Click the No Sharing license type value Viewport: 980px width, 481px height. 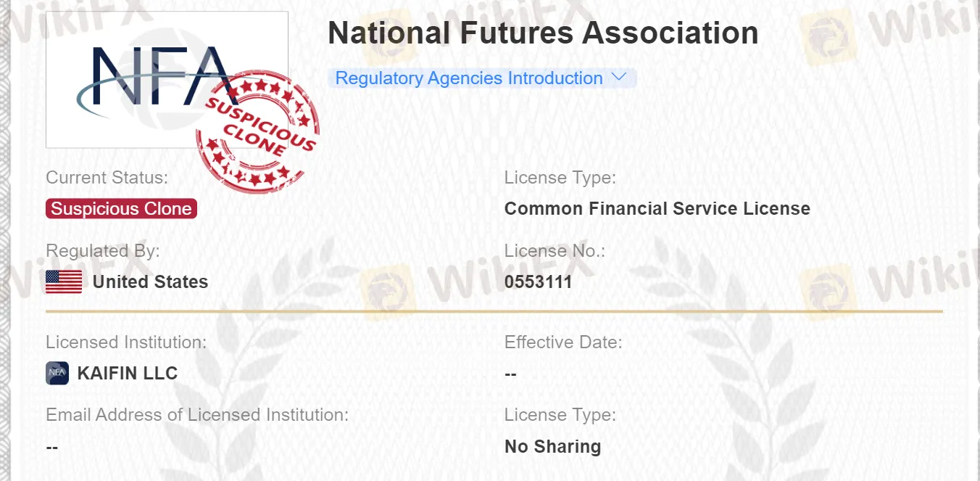pyautogui.click(x=553, y=446)
